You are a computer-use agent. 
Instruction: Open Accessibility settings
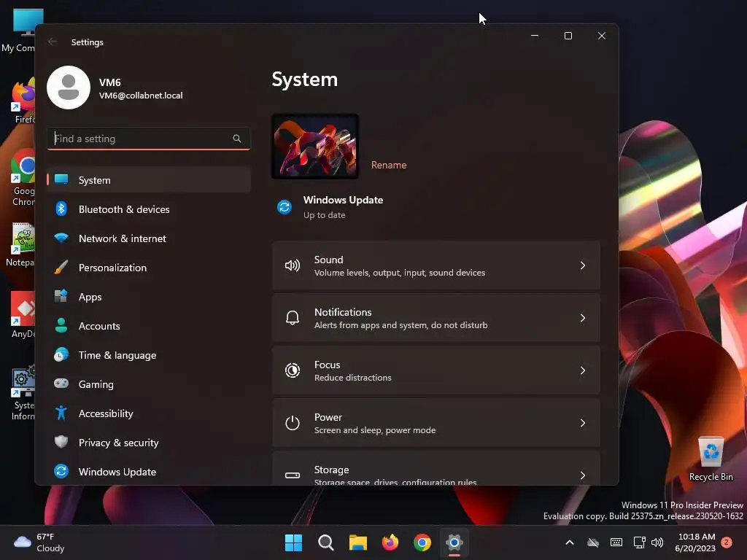pos(149,413)
